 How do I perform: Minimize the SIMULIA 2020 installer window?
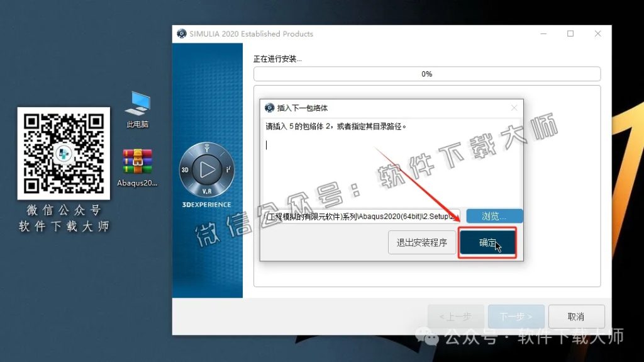(x=543, y=34)
